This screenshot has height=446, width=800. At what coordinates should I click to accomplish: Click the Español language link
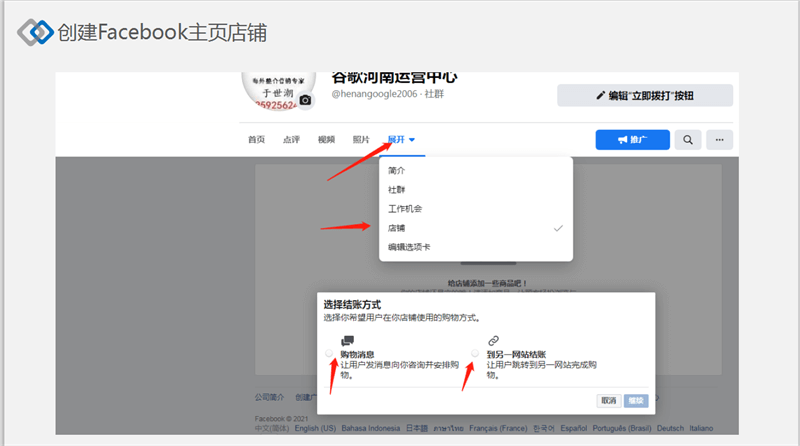tap(573, 428)
